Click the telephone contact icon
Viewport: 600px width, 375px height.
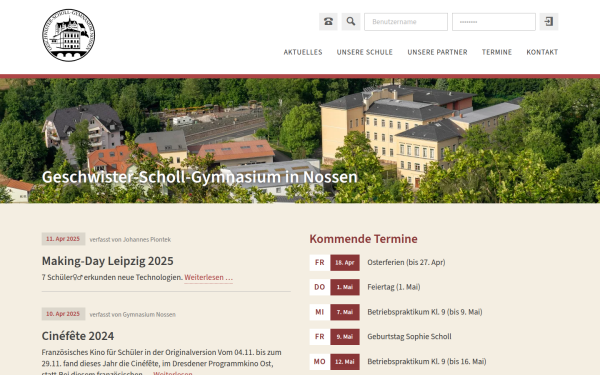(x=328, y=21)
